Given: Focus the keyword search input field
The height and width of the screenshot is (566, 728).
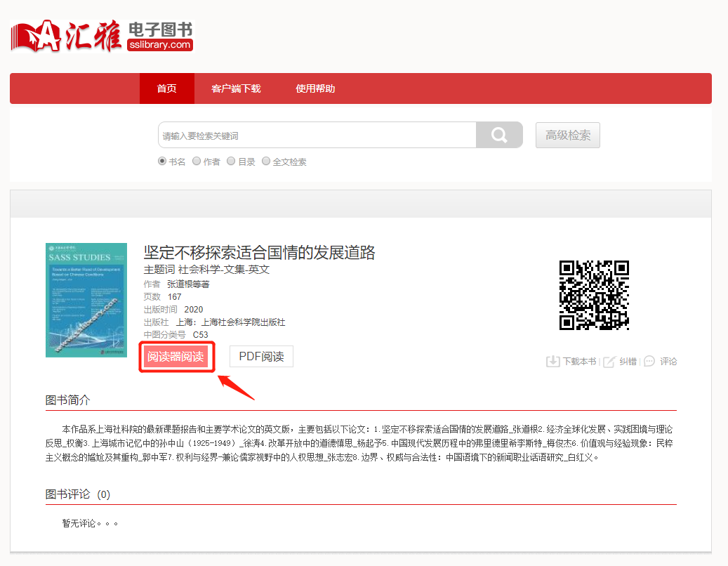Looking at the screenshot, I should (317, 136).
